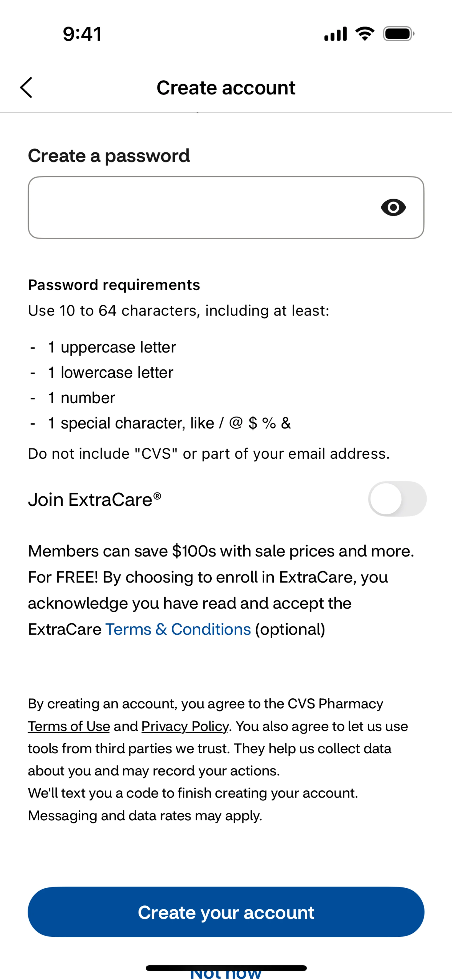Tap the Wi-Fi status icon

click(x=364, y=34)
